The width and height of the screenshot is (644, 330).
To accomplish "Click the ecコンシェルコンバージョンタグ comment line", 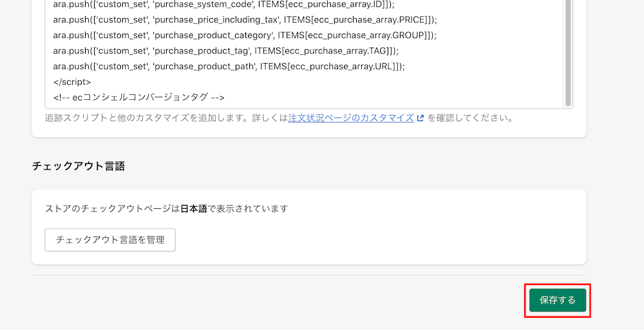I will pyautogui.click(x=139, y=97).
